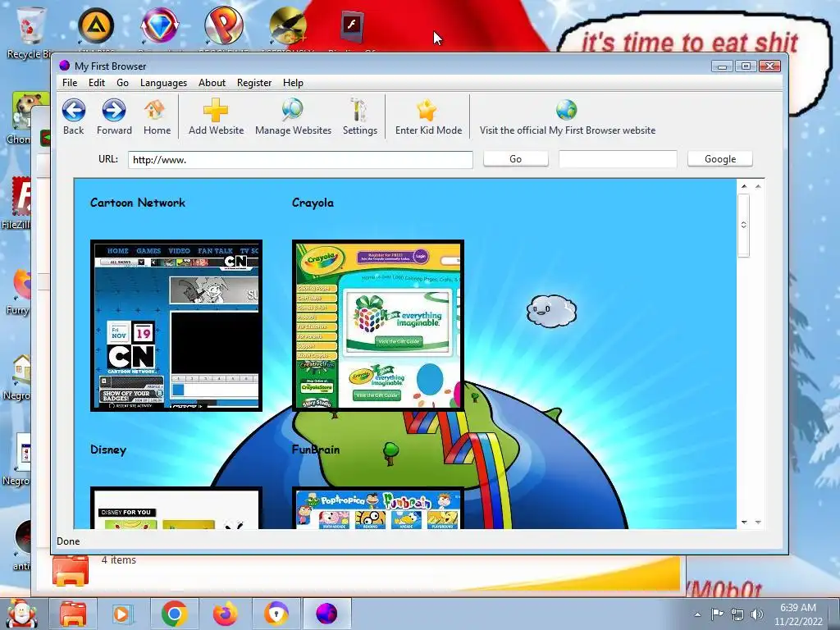Open the File menu
Viewport: 840px width, 630px height.
point(70,83)
